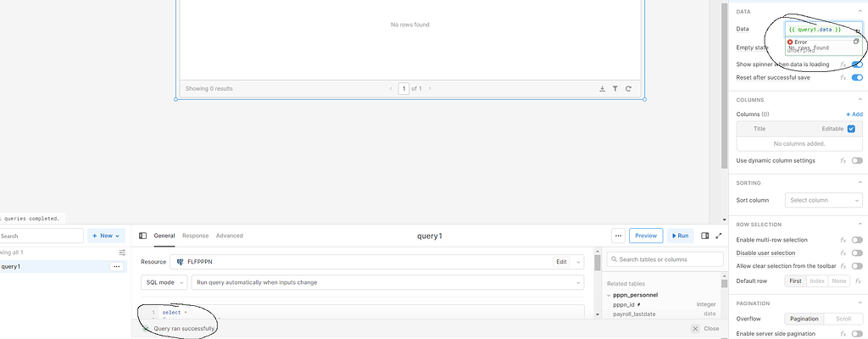Toggle Disable user selection
This screenshot has height=339, width=868.
point(857,253)
